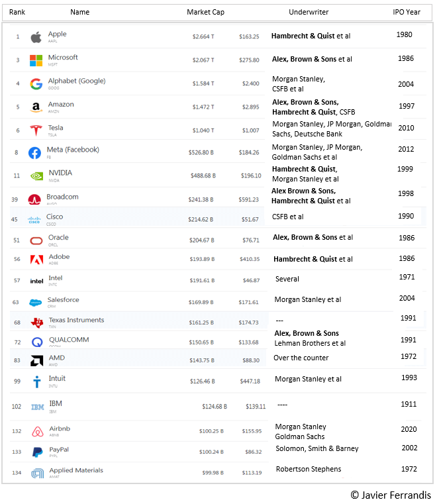Open the QUALCOMM company name link
The image size is (437, 504).
pyautogui.click(x=69, y=340)
